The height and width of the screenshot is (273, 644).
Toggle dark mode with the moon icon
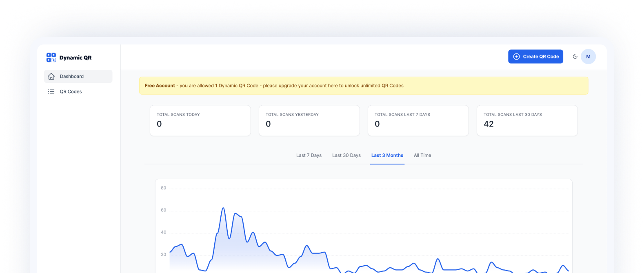(575, 57)
